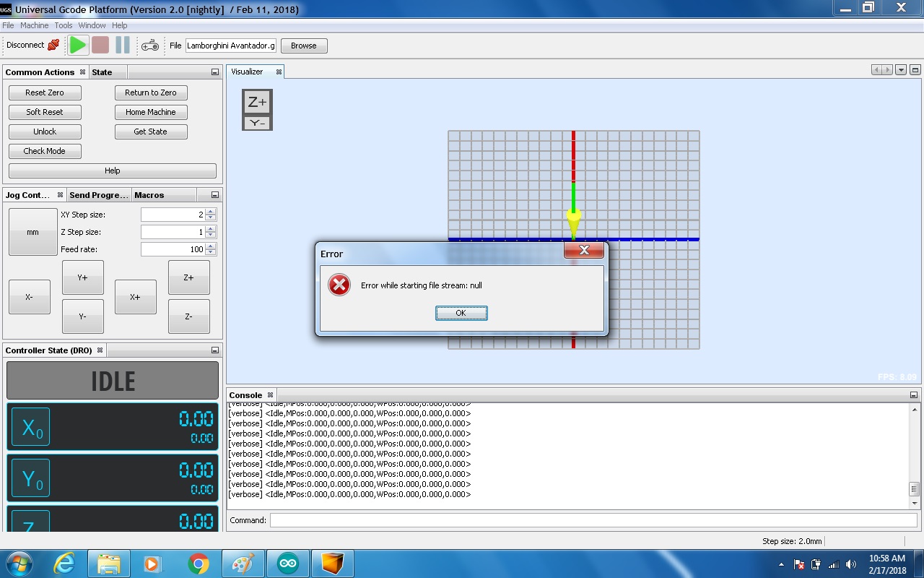Click the orange cube UGS taskbar icon
Image resolution: width=924 pixels, height=578 pixels.
pos(332,562)
